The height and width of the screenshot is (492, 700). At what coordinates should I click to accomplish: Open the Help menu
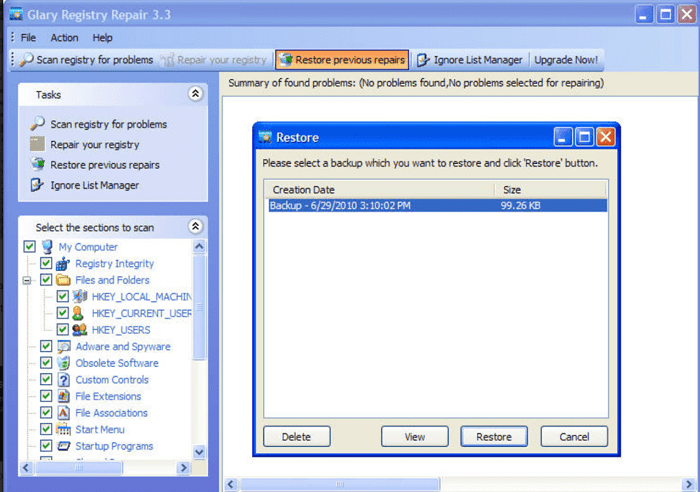(102, 38)
